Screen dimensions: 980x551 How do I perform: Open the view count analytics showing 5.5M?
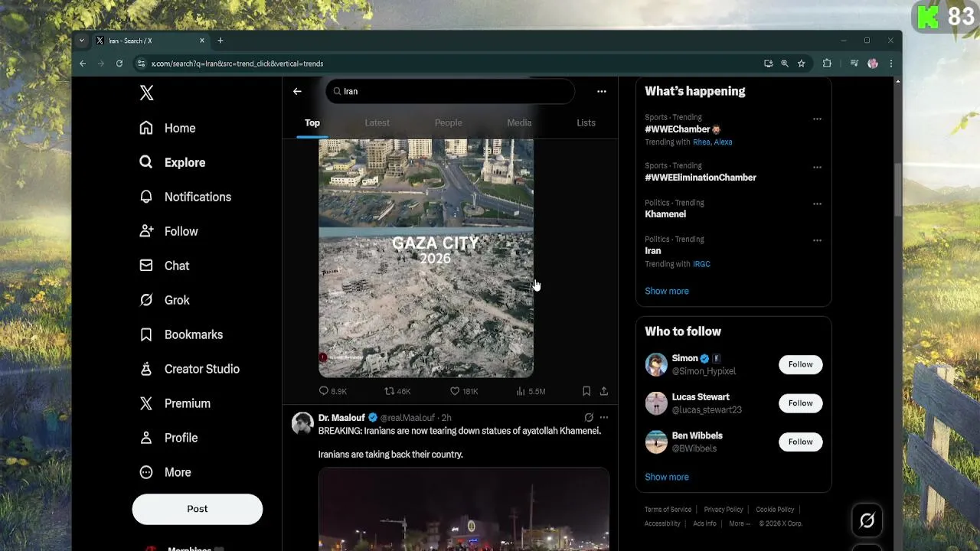(531, 391)
